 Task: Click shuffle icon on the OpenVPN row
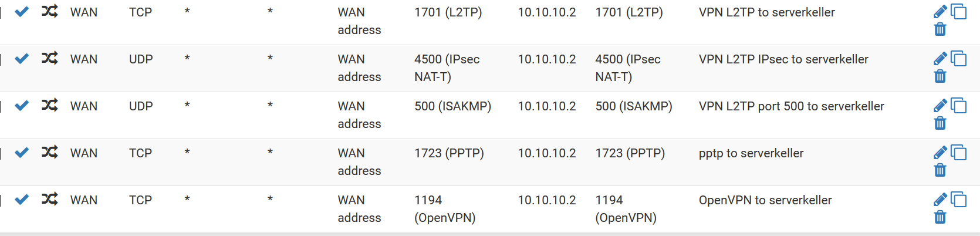click(50, 200)
